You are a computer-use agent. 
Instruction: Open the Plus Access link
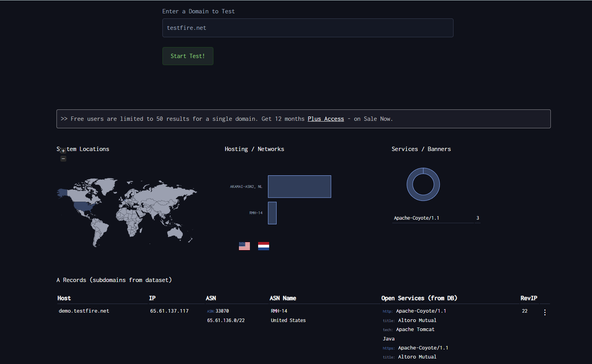(x=326, y=119)
